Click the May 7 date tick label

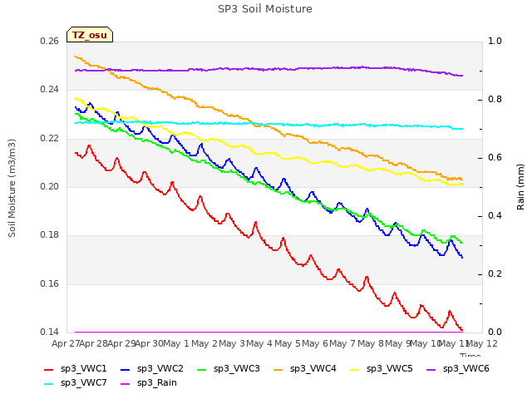tap(342, 343)
